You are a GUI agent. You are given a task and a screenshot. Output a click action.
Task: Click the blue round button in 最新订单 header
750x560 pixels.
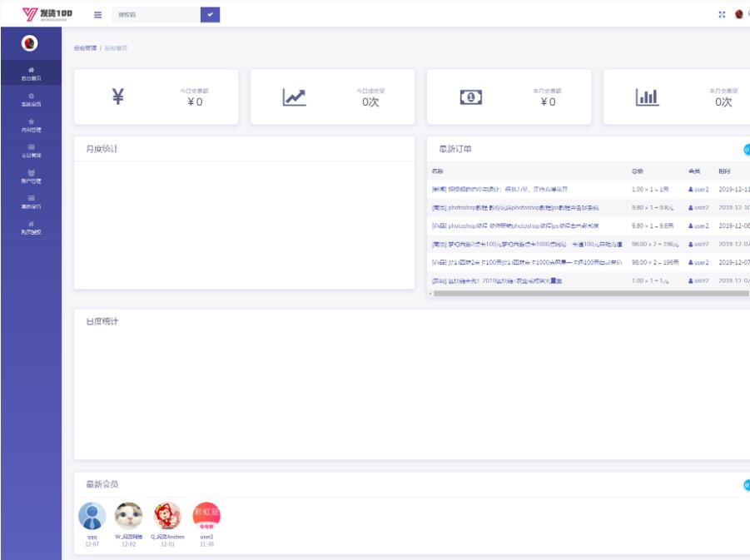[747, 150]
